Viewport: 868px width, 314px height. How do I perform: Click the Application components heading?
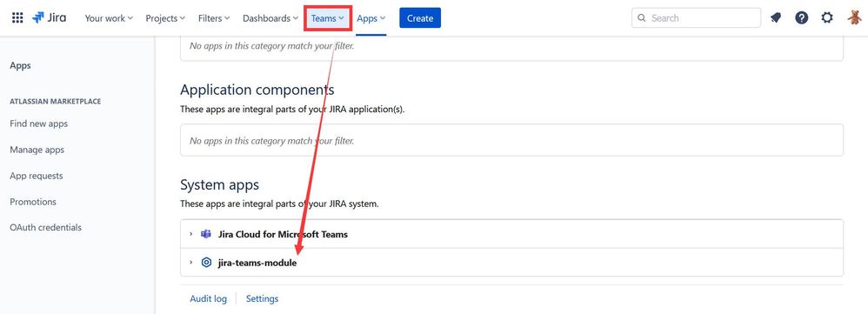coord(257,90)
